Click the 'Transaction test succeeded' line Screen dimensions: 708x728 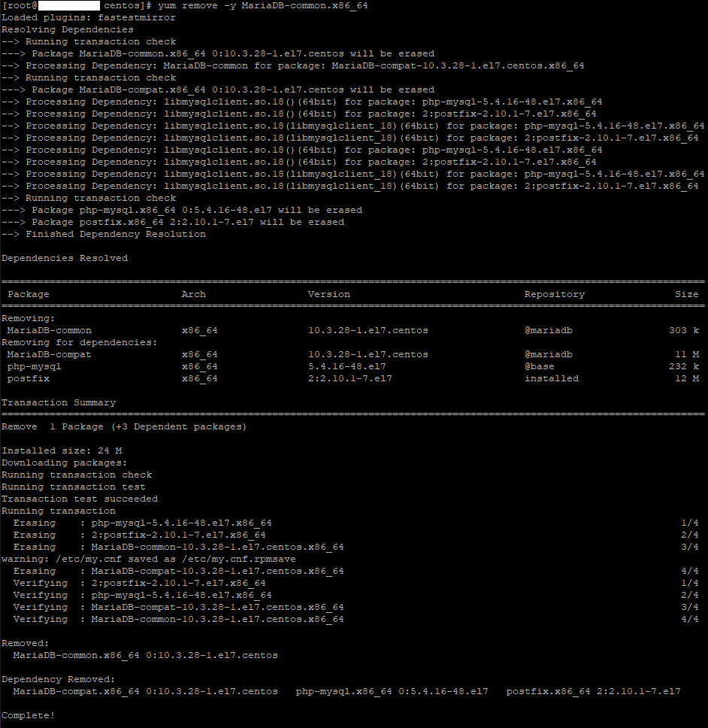click(x=80, y=499)
